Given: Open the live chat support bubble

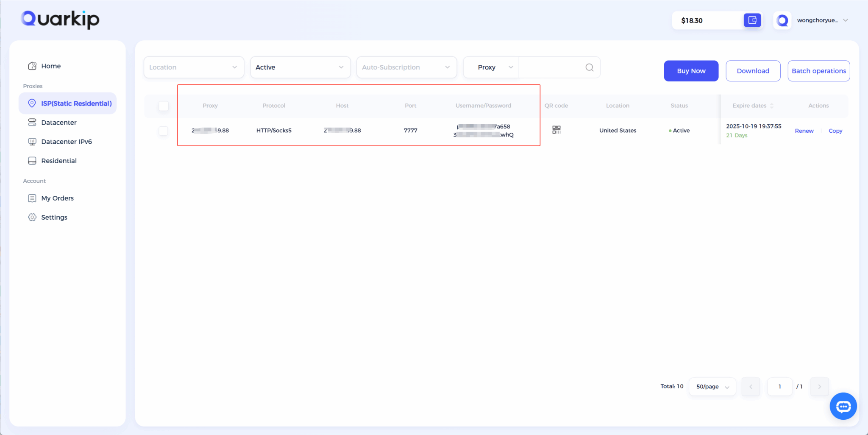Looking at the screenshot, I should pos(843,406).
